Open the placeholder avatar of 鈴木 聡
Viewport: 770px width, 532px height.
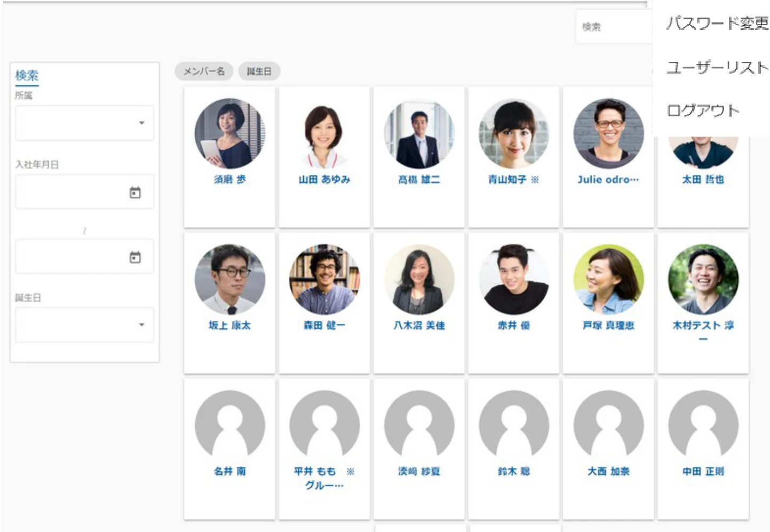514,425
